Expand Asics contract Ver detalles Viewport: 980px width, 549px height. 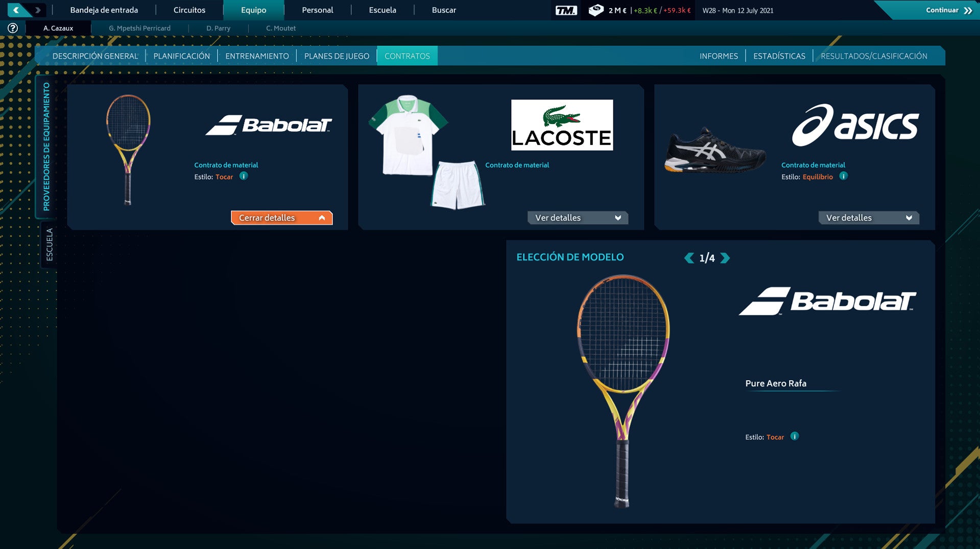(869, 218)
